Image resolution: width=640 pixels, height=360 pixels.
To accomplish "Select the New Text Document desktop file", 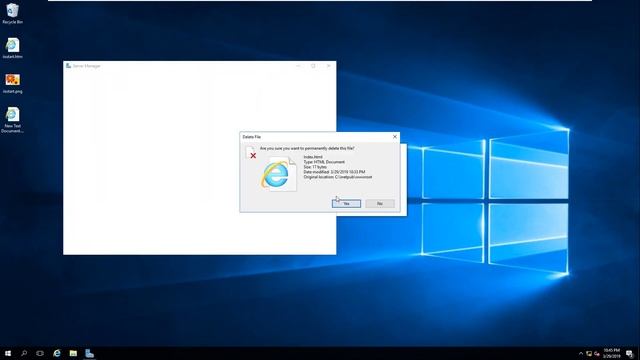I will [x=12, y=120].
